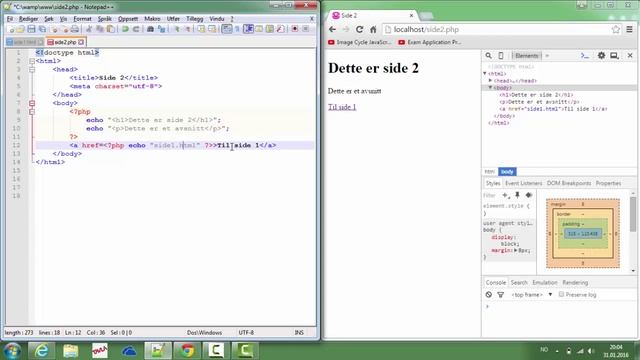
Task: Bookmark page with the star icon
Action: (x=616, y=29)
